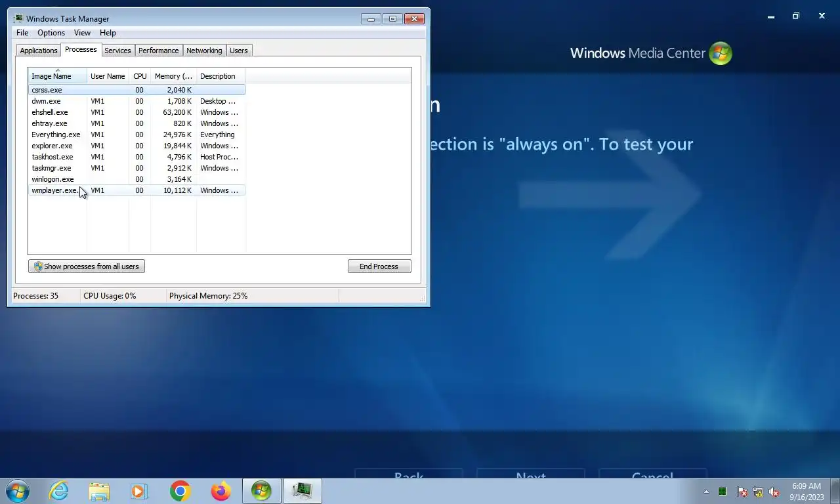
Task: Click Physical Memory: 25% status entry
Action: point(209,296)
